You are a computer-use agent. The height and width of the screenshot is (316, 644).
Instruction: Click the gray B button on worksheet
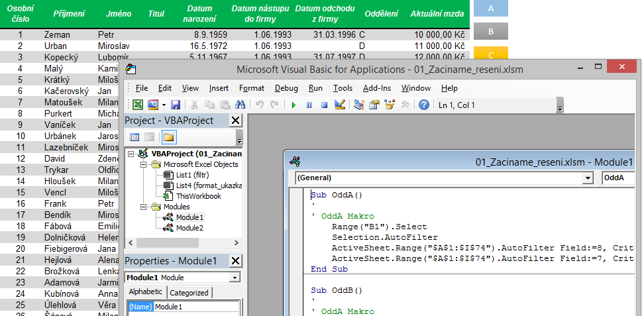(491, 31)
